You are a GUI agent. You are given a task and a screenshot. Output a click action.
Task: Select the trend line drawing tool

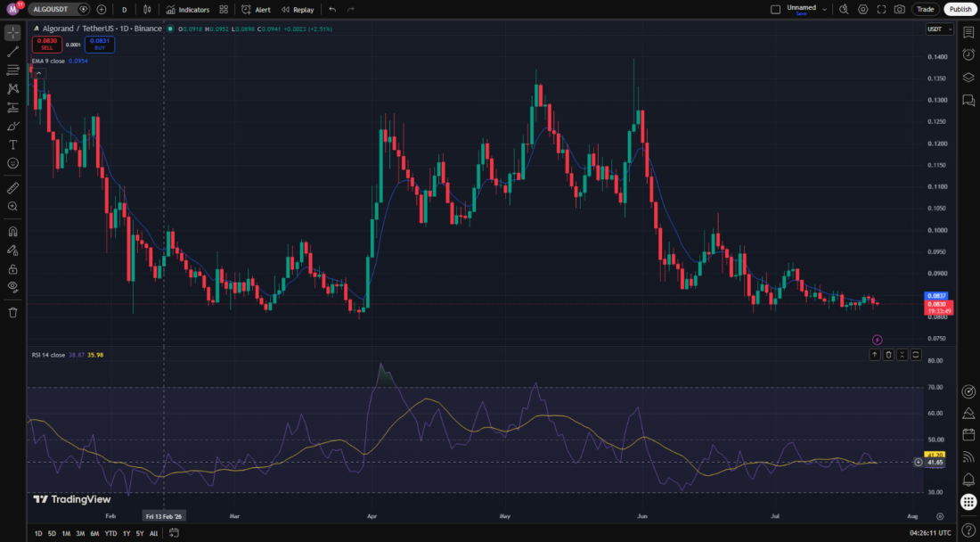(x=12, y=52)
